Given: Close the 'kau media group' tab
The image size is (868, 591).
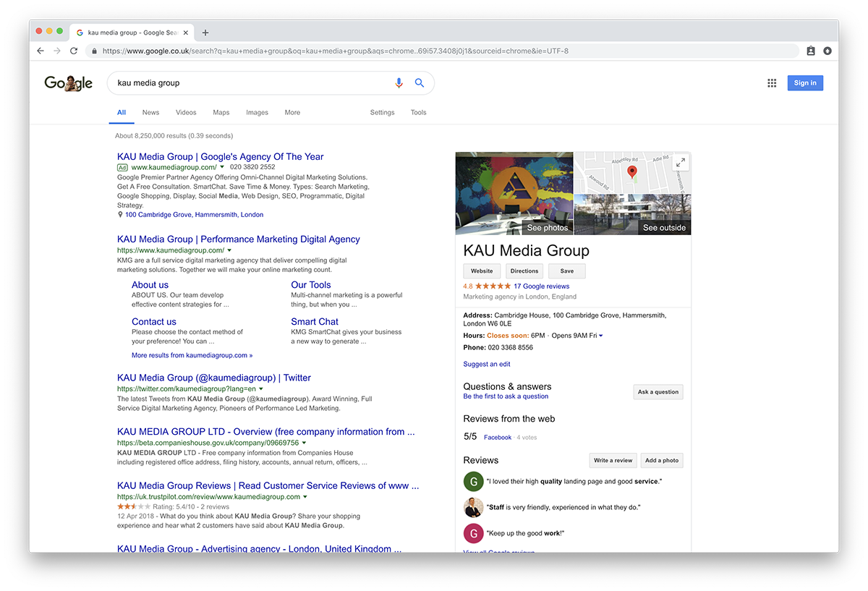Looking at the screenshot, I should pos(186,33).
